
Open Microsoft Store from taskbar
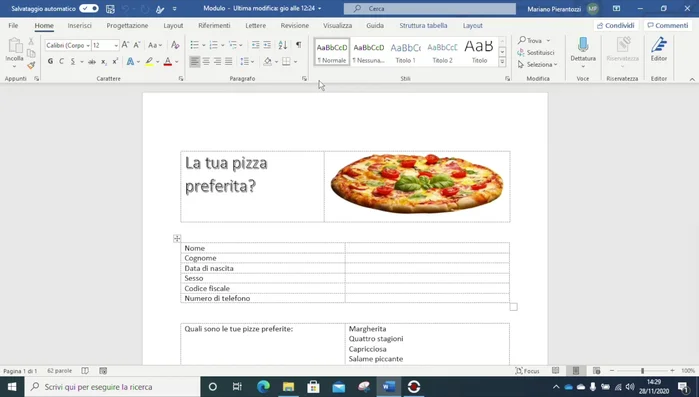(313, 387)
